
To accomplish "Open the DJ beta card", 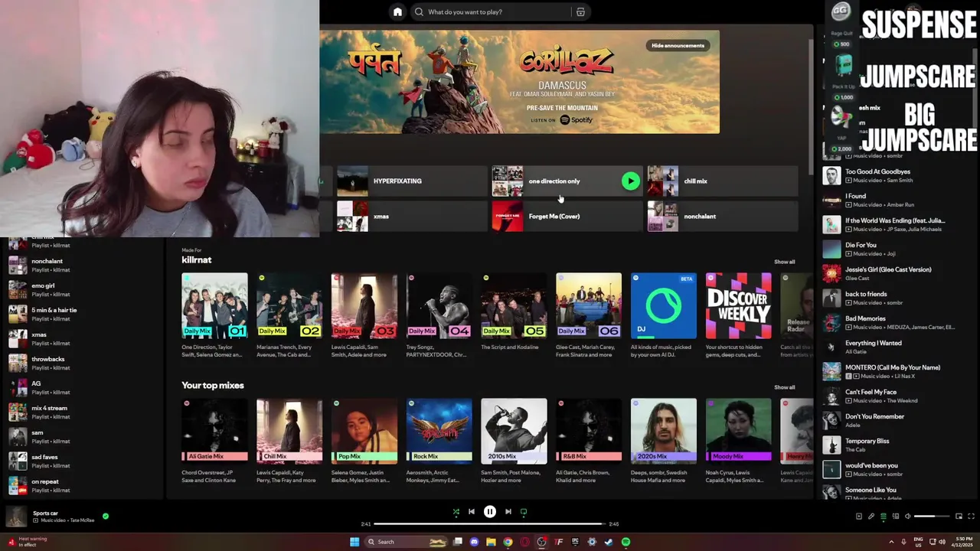I will [x=664, y=315].
